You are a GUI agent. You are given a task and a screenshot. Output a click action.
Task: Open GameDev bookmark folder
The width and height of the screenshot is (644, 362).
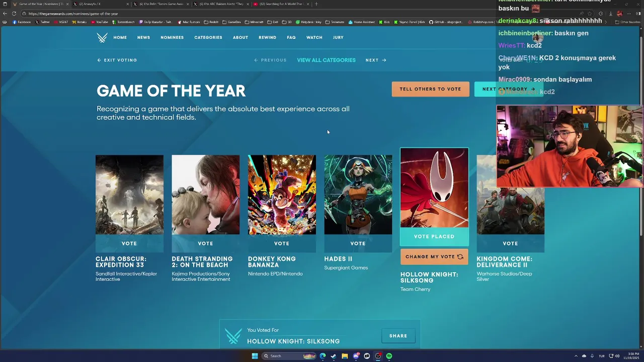232,22
